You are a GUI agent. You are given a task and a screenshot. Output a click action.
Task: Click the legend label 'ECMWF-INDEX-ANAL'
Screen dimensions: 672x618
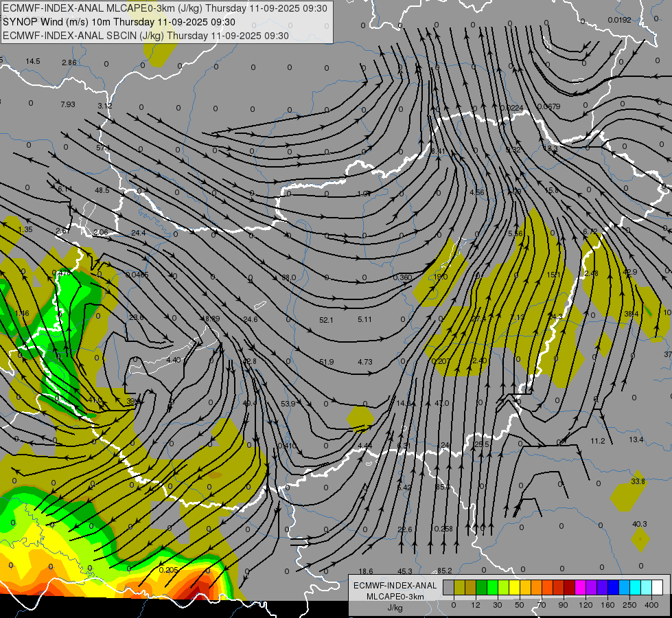click(x=395, y=586)
